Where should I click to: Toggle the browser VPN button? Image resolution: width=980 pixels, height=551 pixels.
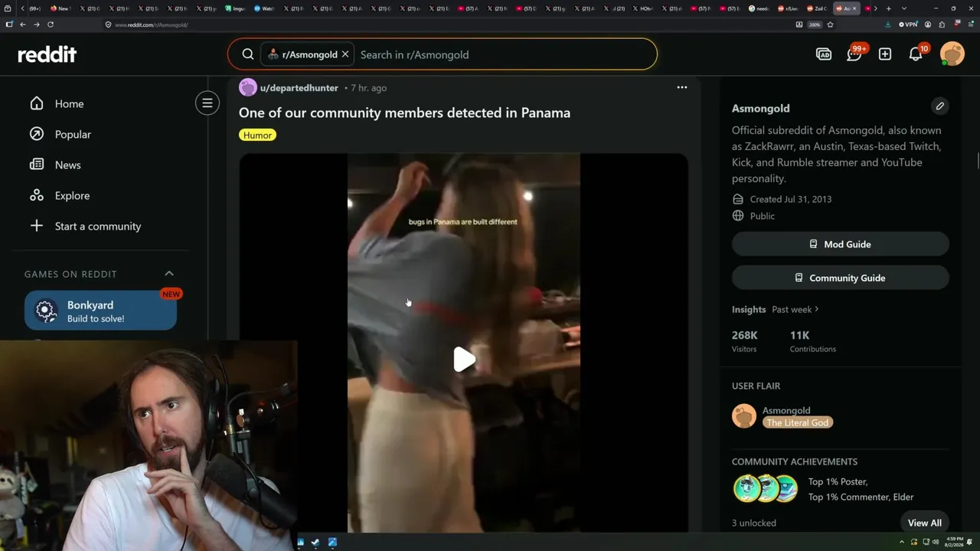907,24
